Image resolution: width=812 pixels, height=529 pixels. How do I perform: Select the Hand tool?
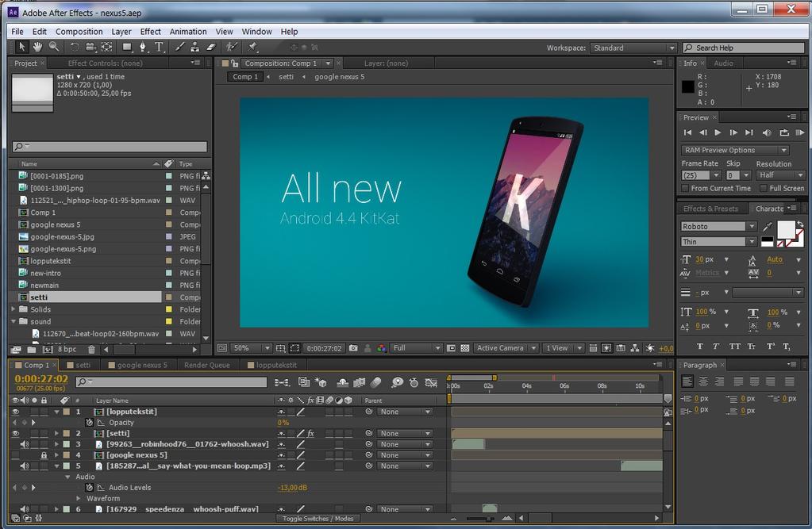[37, 47]
